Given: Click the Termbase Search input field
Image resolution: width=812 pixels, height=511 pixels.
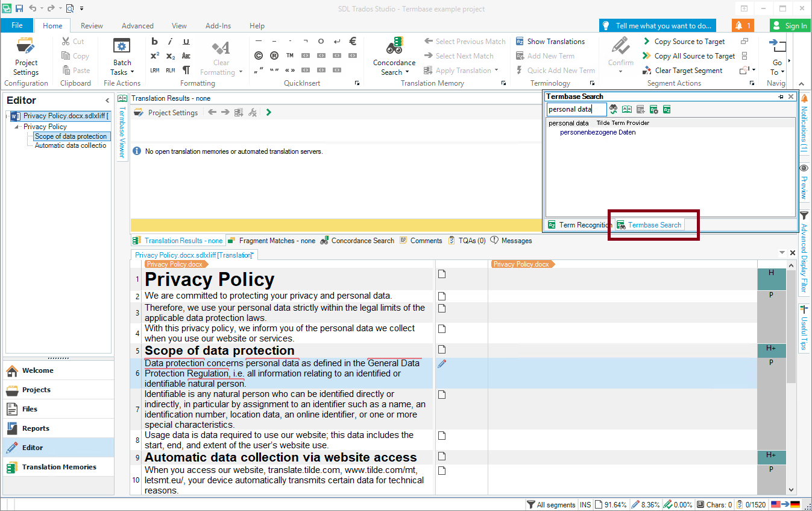Looking at the screenshot, I should pos(576,109).
